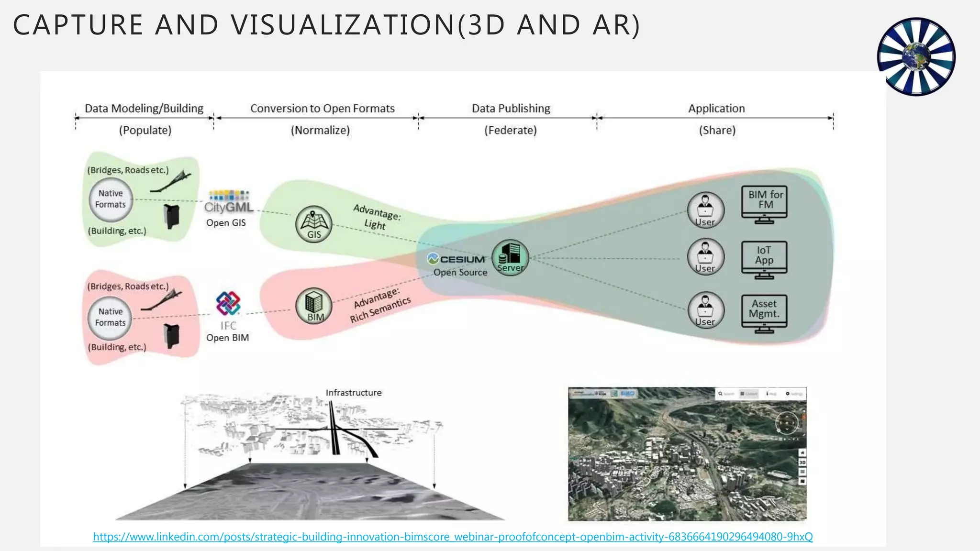Click the Cesium Open Source logo

457,259
